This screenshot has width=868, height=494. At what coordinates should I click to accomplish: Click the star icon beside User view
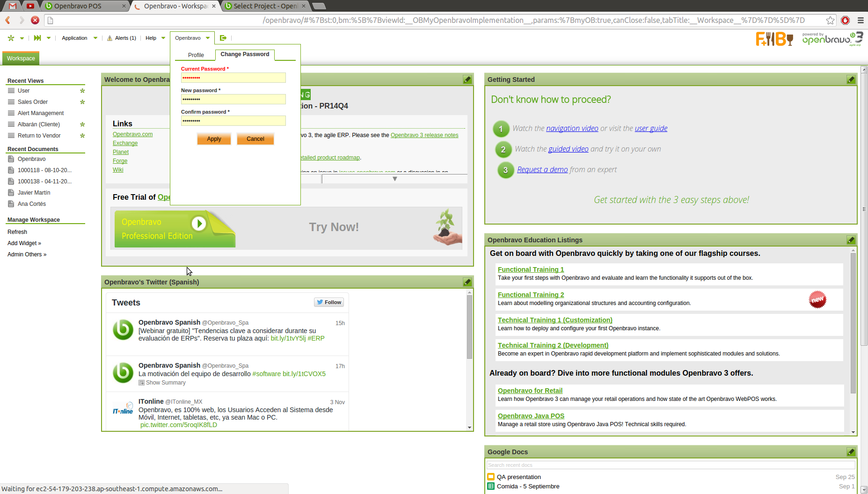(x=82, y=91)
